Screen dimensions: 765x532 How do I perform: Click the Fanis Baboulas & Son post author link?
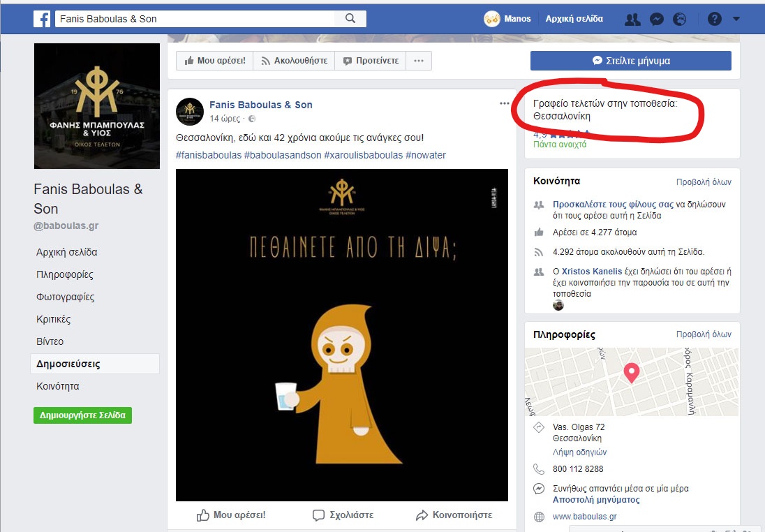pos(261,105)
